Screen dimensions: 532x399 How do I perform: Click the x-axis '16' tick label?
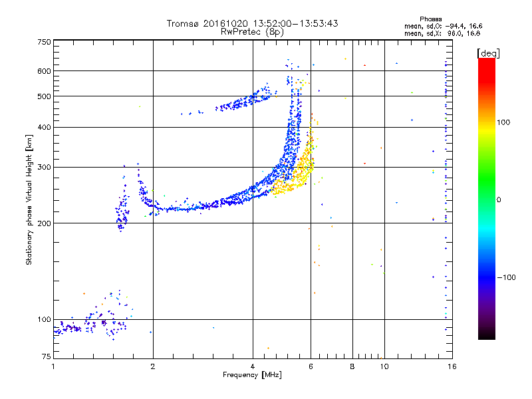(x=452, y=366)
